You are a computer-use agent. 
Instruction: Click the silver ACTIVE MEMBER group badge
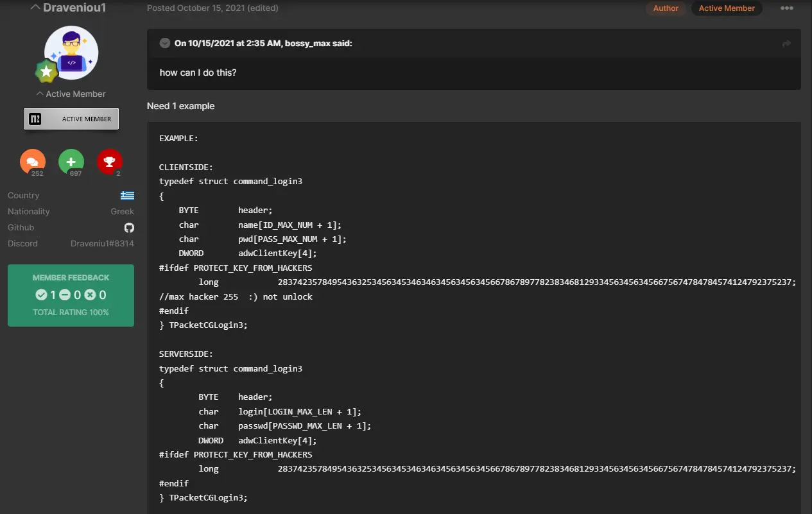pos(71,119)
